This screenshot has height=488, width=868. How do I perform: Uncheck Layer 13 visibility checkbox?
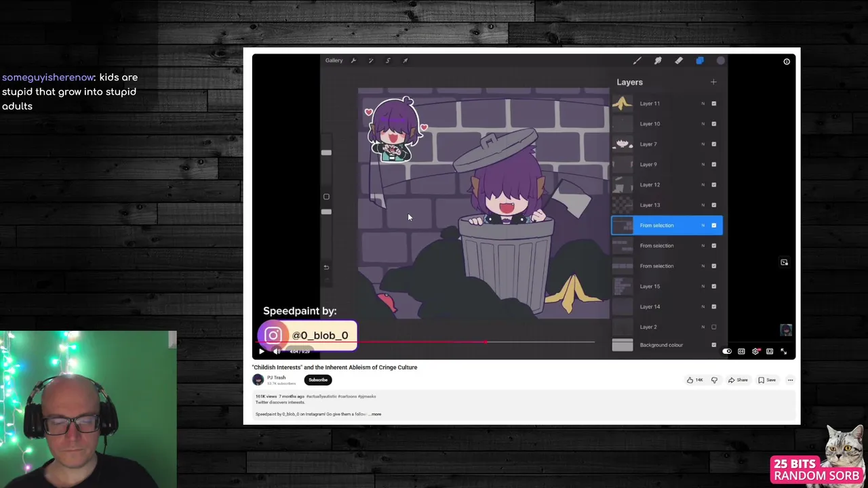713,205
